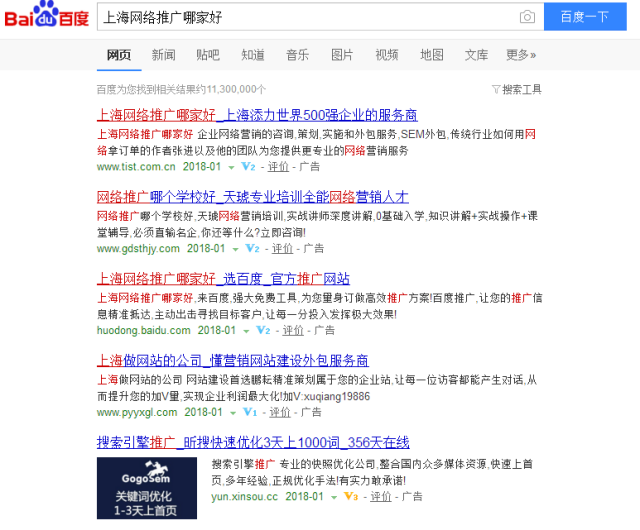Switch to the 地图 tab
The height and width of the screenshot is (530, 640).
(432, 54)
